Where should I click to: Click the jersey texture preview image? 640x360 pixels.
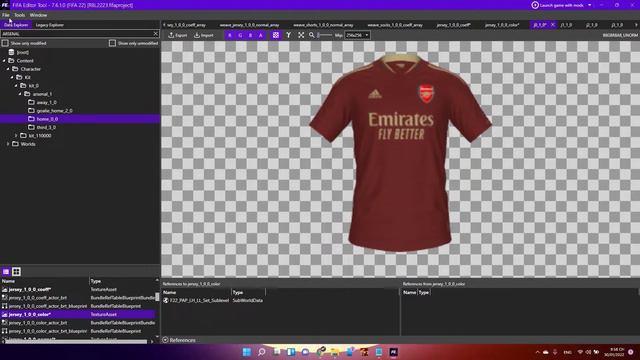tap(400, 152)
